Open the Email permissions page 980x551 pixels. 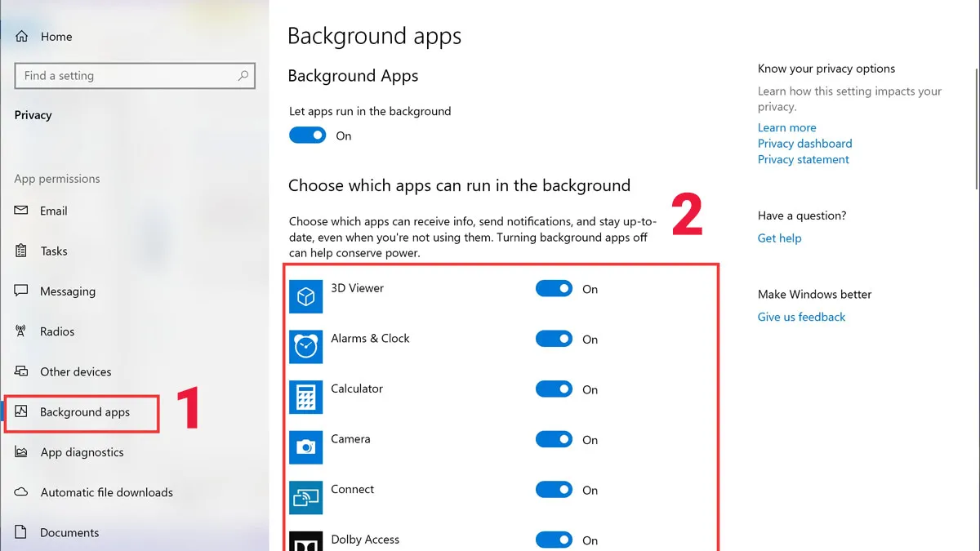(x=53, y=211)
